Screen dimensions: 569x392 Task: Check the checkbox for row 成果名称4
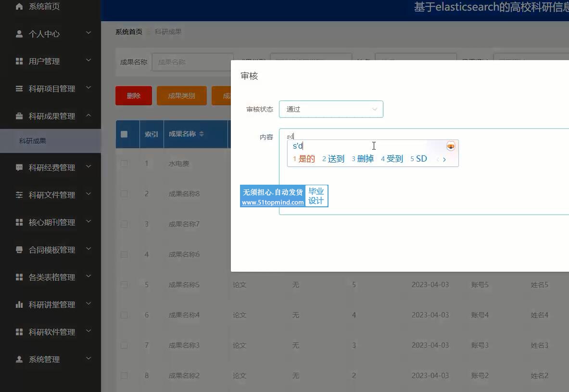[124, 315]
